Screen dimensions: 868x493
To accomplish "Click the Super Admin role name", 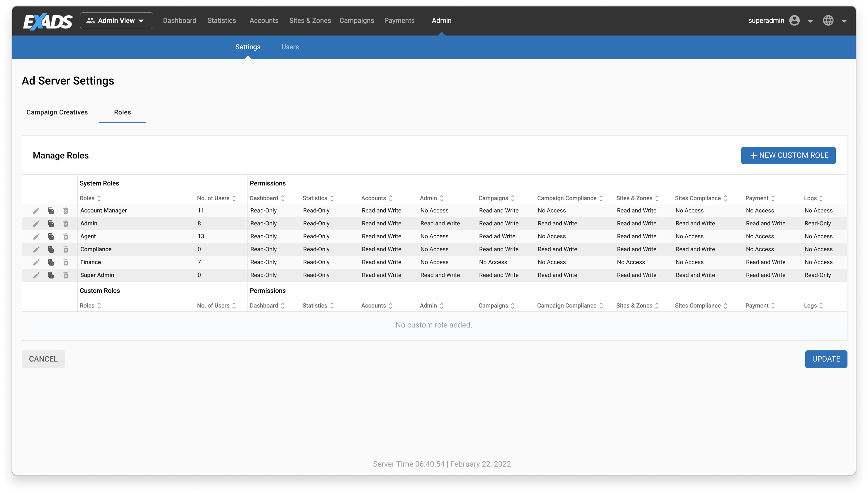I will tap(97, 275).
